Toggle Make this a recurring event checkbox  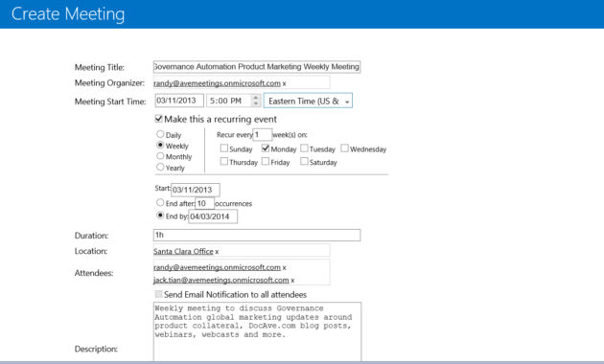point(159,119)
